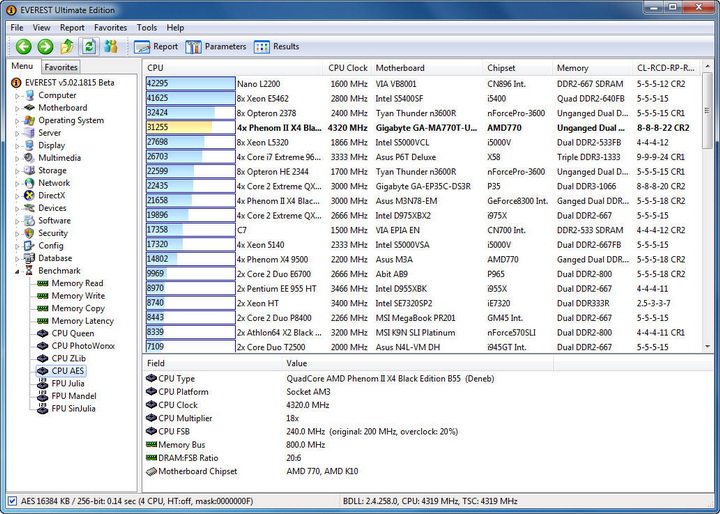Open Results from the toolbar

(276, 46)
